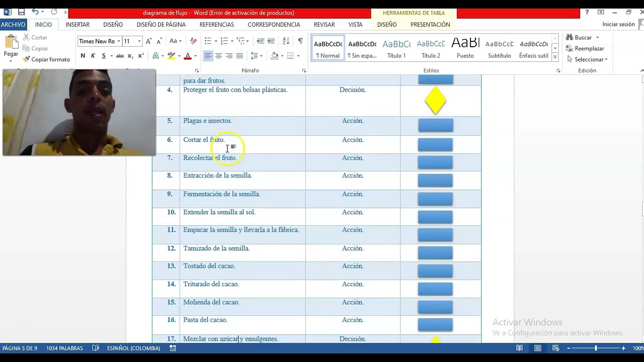Toggle subscript formatting
The width and height of the screenshot is (644, 362).
click(x=130, y=56)
